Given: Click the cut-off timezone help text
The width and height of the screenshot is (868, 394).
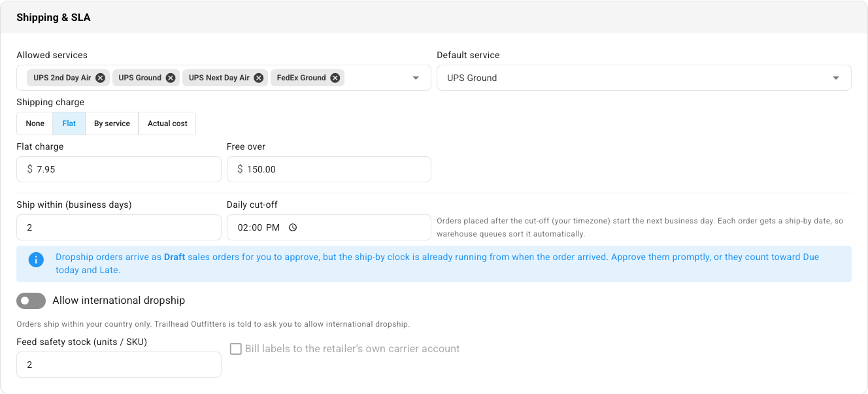Looking at the screenshot, I should 640,227.
